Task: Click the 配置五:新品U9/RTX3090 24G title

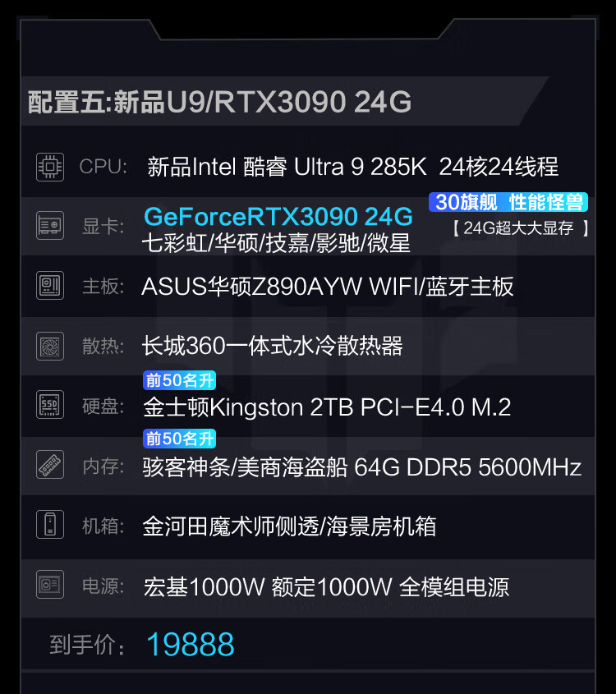Action: [x=219, y=102]
